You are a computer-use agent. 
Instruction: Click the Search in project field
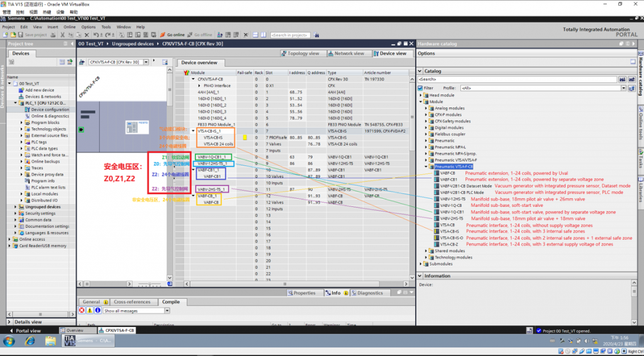(290, 35)
